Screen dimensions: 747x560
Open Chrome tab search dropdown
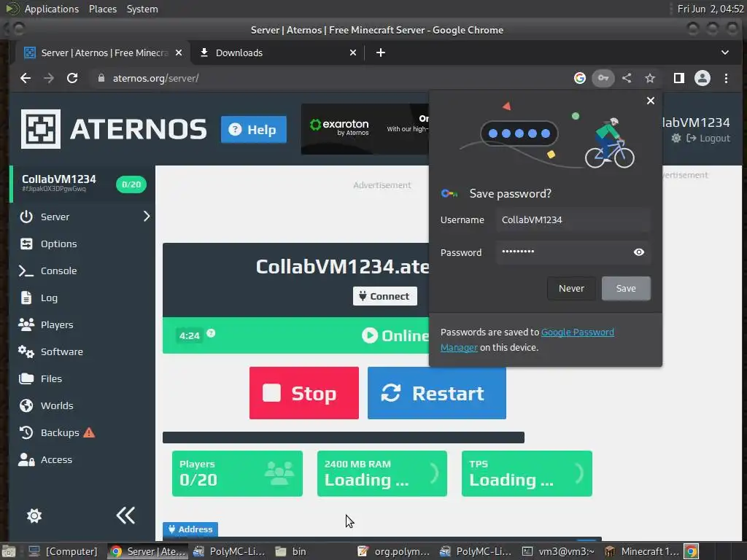point(725,52)
